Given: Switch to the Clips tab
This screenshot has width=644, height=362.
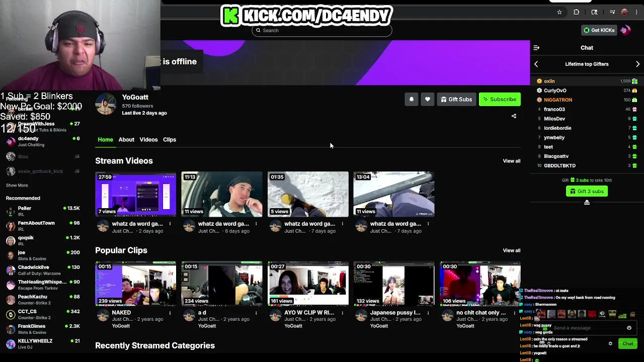Looking at the screenshot, I should click(170, 140).
